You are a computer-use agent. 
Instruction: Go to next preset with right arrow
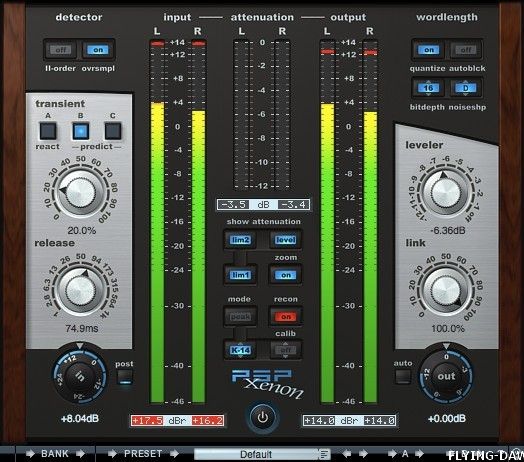pos(363,454)
